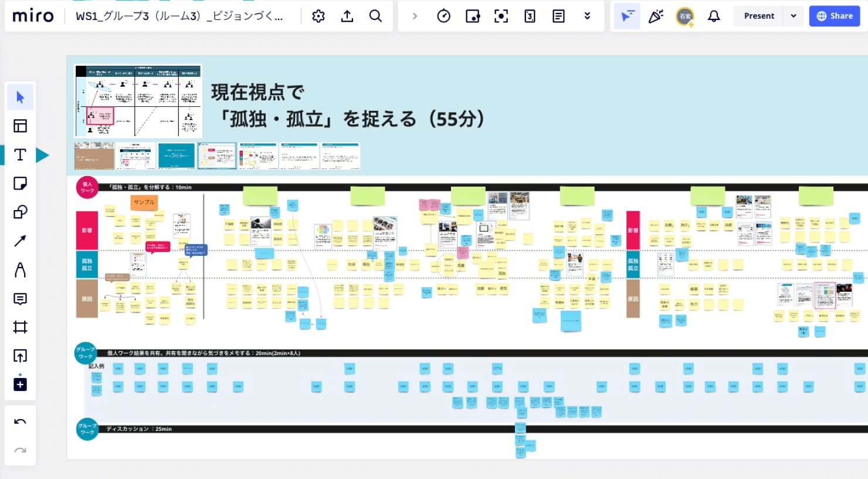Click the miro logo

tap(33, 16)
